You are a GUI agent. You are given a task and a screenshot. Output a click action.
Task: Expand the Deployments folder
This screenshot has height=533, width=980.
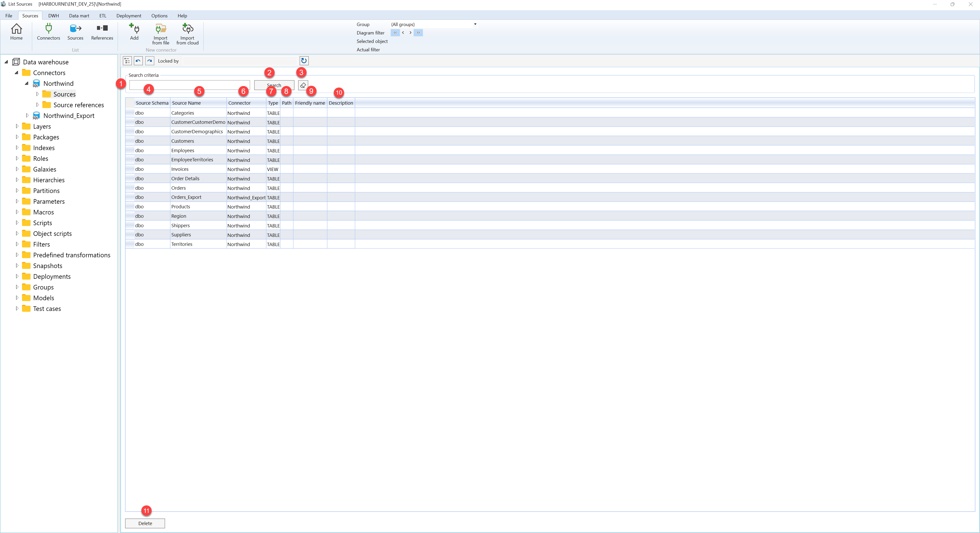(17, 276)
